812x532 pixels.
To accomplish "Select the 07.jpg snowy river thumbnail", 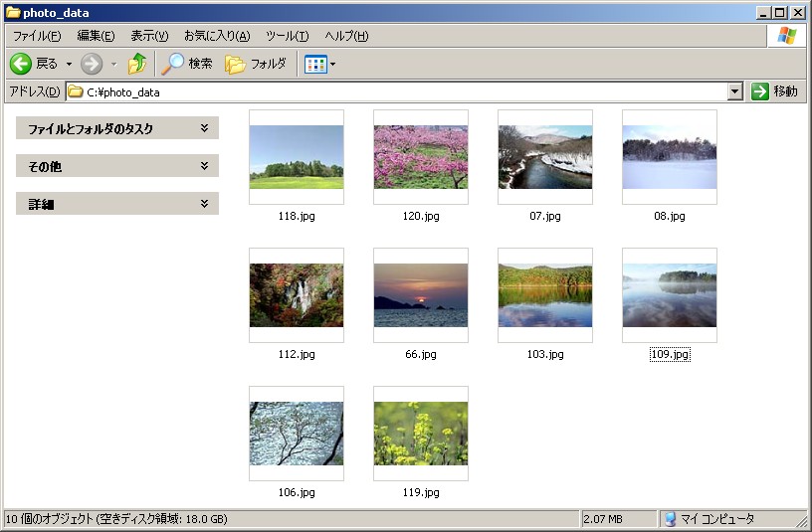I will [544, 157].
